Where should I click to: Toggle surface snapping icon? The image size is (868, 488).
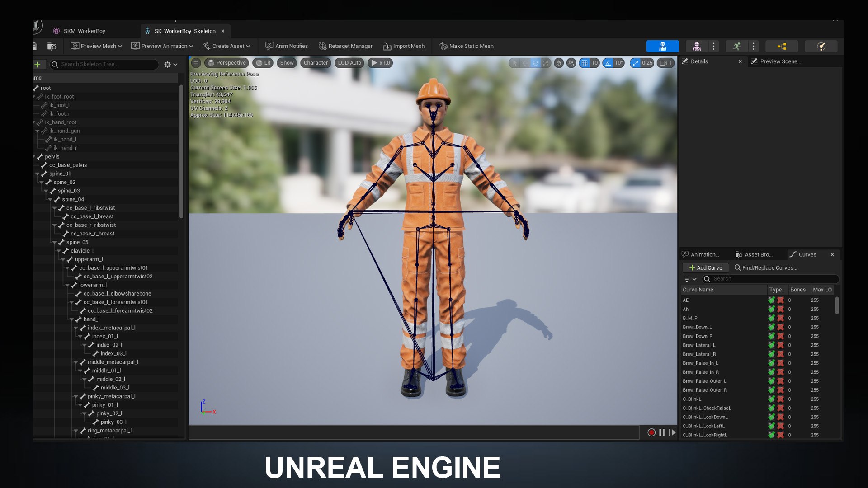[571, 63]
